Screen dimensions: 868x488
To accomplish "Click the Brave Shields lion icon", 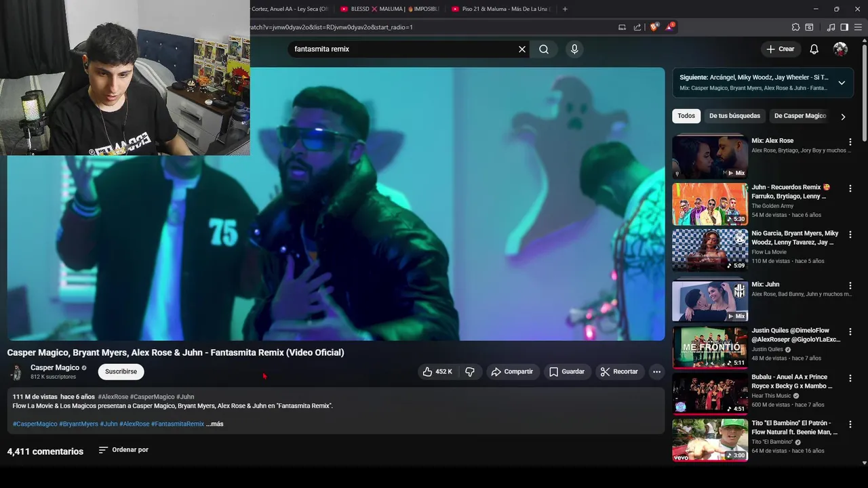I will (x=654, y=27).
